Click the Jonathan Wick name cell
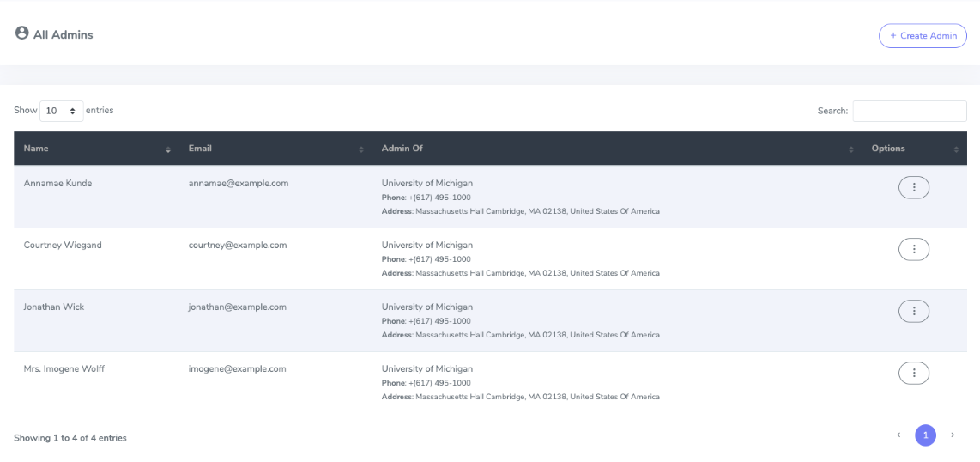This screenshot has width=980, height=462. click(x=54, y=307)
